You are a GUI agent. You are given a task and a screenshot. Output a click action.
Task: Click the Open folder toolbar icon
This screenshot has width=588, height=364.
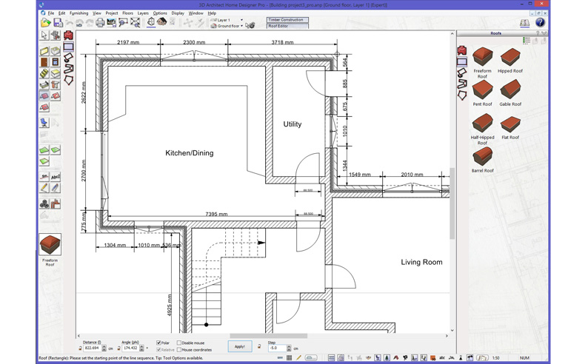coord(45,23)
